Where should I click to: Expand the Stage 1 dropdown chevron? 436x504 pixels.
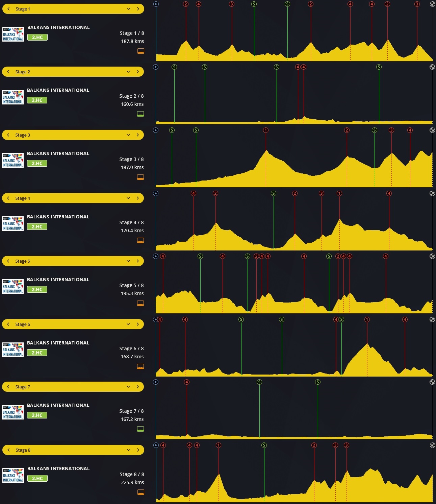(x=129, y=9)
